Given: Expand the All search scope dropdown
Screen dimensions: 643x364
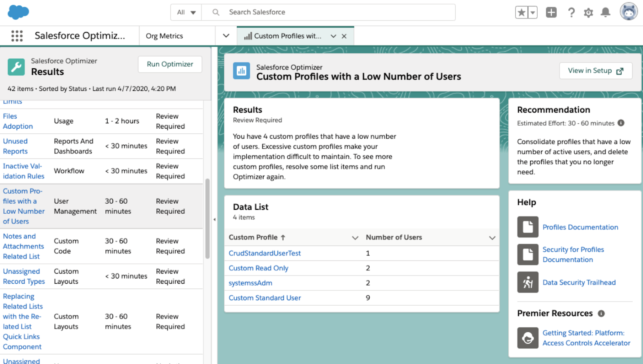Looking at the screenshot, I should (x=186, y=12).
